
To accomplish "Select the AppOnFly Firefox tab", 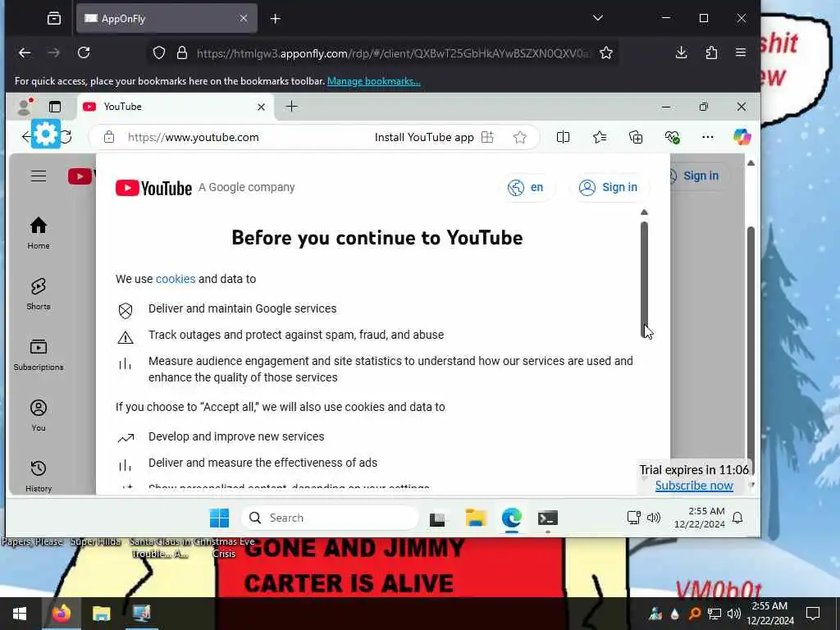I will 167,19.
